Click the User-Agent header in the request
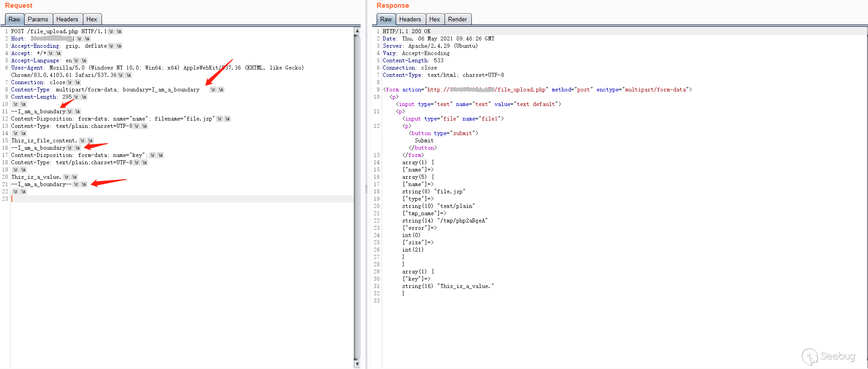Image resolution: width=868 pixels, height=369 pixels. 27,68
